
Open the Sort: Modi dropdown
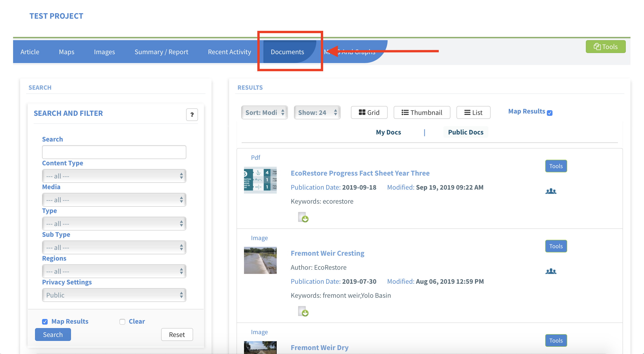click(x=264, y=113)
